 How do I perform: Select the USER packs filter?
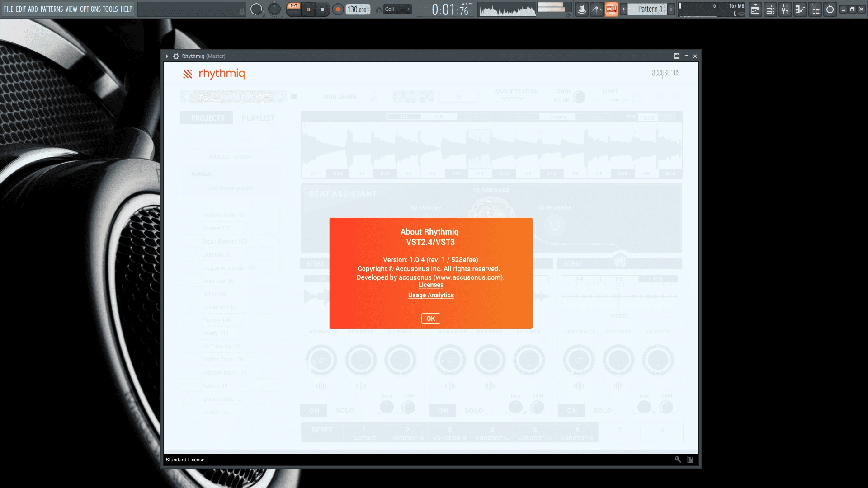(243, 157)
